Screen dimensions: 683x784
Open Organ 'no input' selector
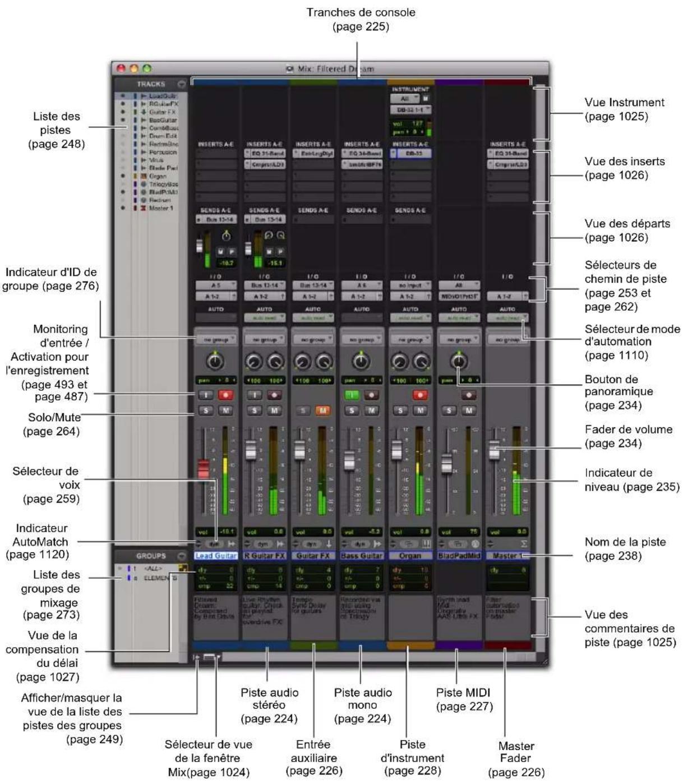410,285
